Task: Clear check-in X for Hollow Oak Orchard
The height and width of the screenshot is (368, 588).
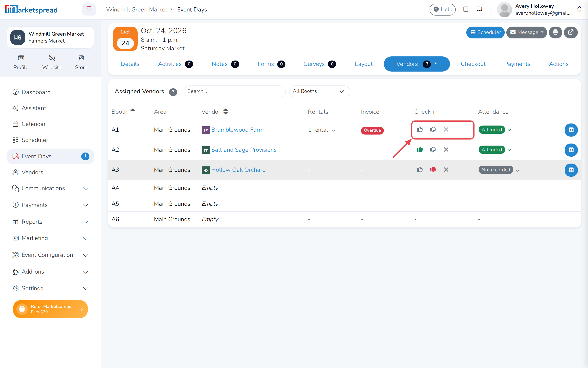Action: pos(446,170)
